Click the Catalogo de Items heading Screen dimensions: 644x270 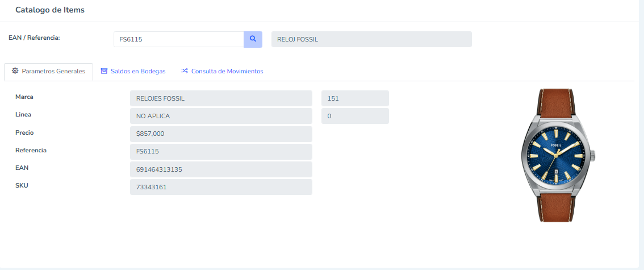[x=50, y=10]
